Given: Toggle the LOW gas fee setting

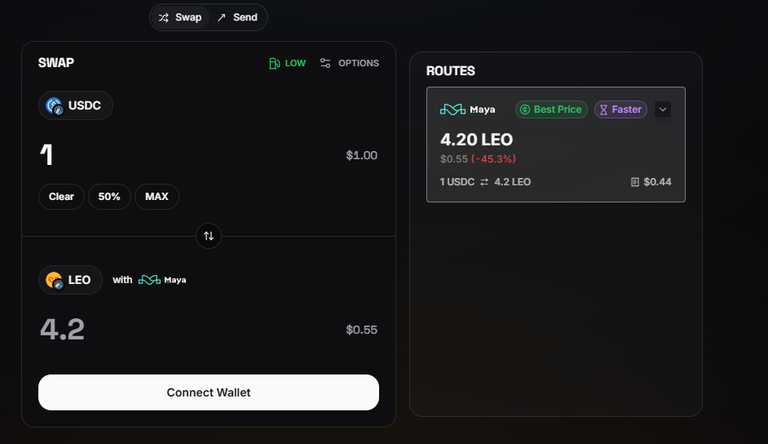Looking at the screenshot, I should tap(288, 63).
